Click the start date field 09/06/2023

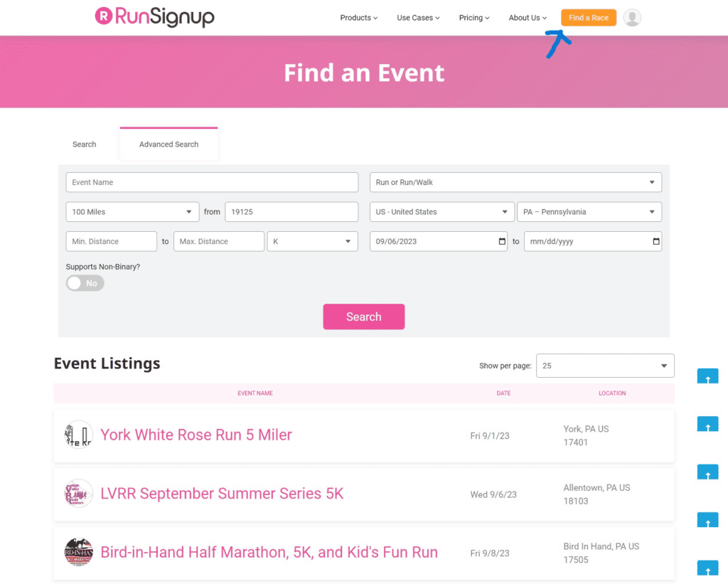[439, 242]
